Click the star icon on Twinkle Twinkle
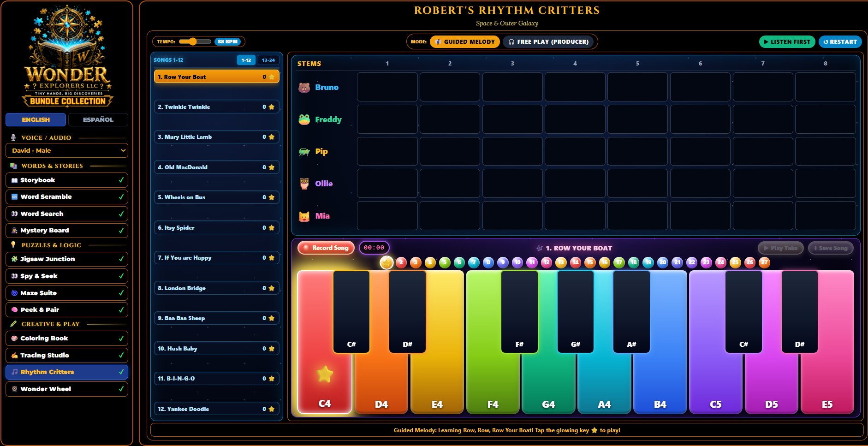Screen dimensions: 868x446 click(272, 107)
